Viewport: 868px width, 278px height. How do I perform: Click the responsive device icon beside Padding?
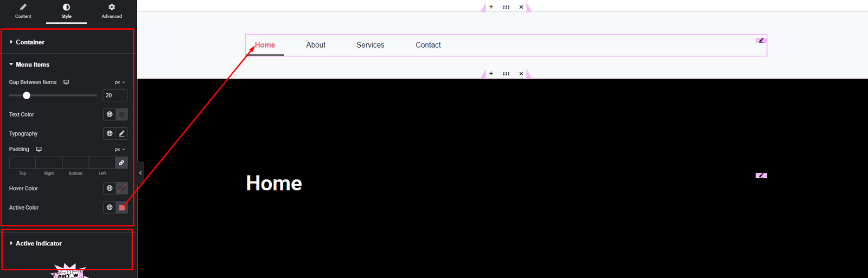coord(39,149)
